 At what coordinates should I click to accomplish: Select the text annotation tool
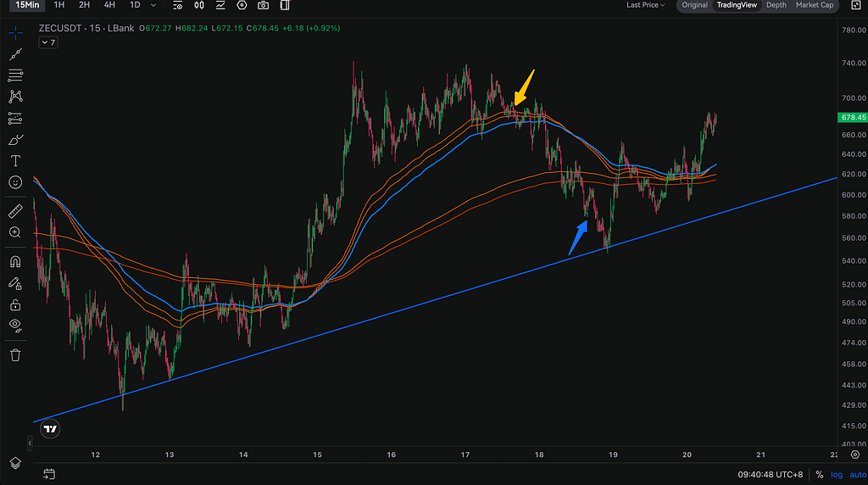pyautogui.click(x=15, y=160)
